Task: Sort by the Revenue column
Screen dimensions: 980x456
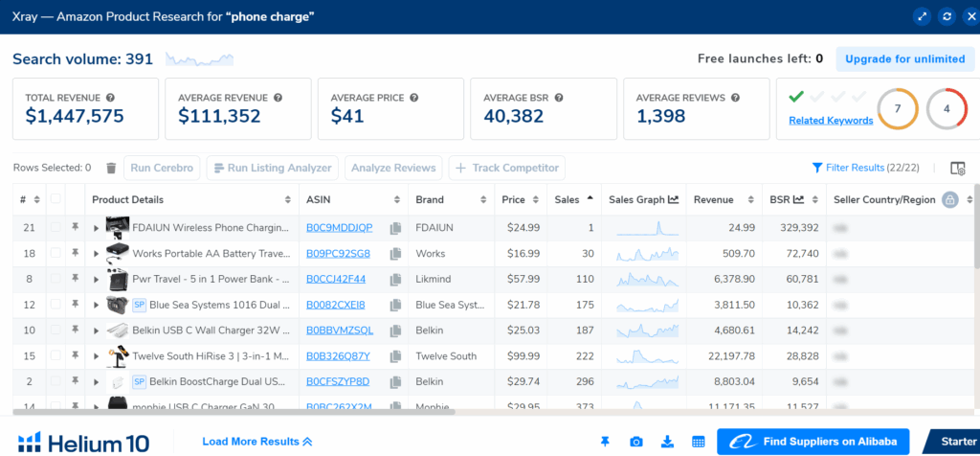Action: click(x=751, y=200)
